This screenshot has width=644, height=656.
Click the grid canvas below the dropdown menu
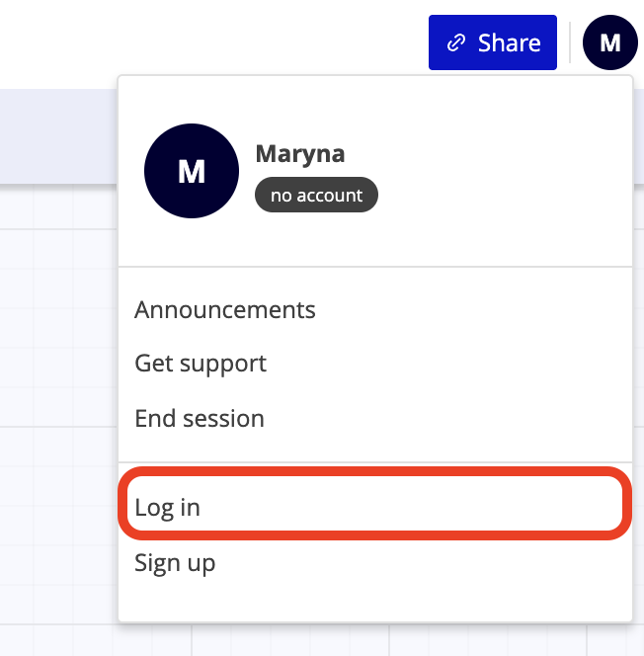click(x=322, y=640)
